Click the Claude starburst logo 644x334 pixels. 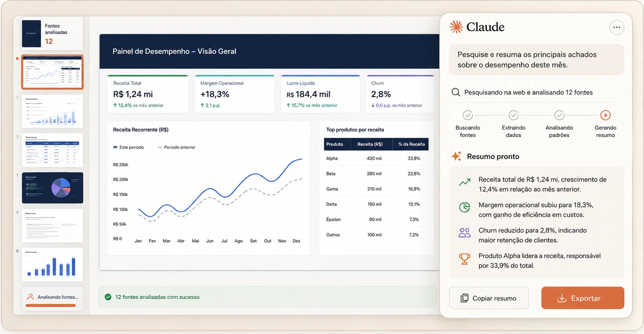(x=456, y=27)
